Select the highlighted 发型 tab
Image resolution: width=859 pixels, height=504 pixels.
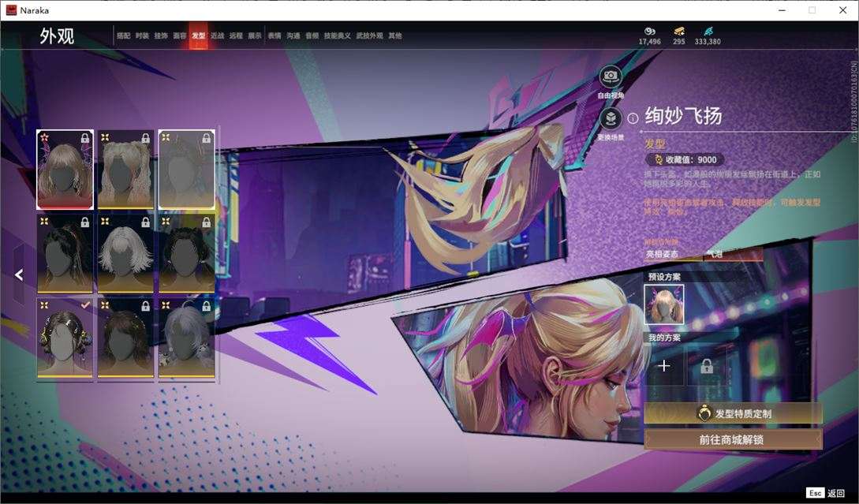198,35
